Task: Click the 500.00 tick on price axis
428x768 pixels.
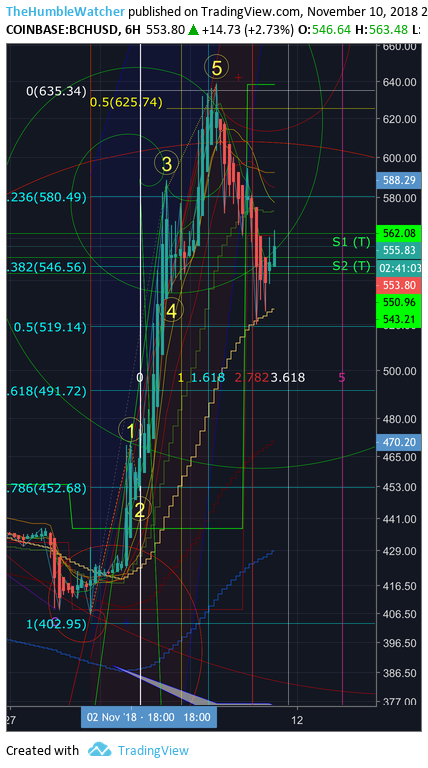Action: 400,371
